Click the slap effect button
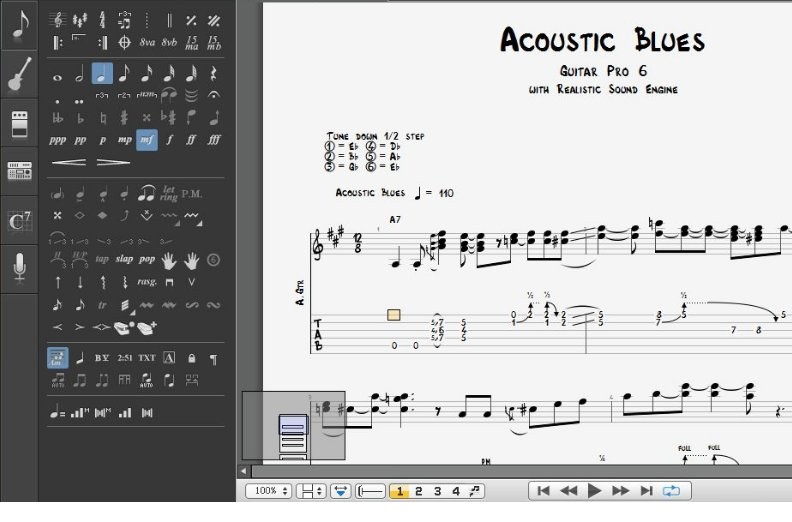792x522 pixels. point(124,259)
